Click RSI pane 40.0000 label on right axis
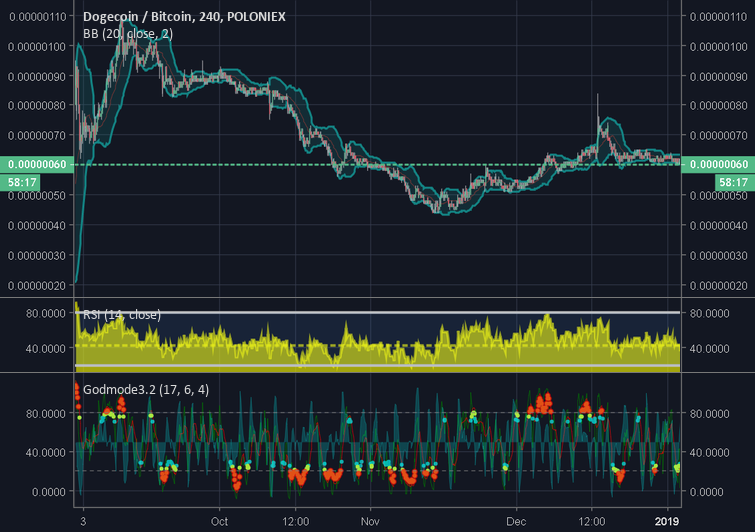This screenshot has width=755, height=532. pos(709,348)
